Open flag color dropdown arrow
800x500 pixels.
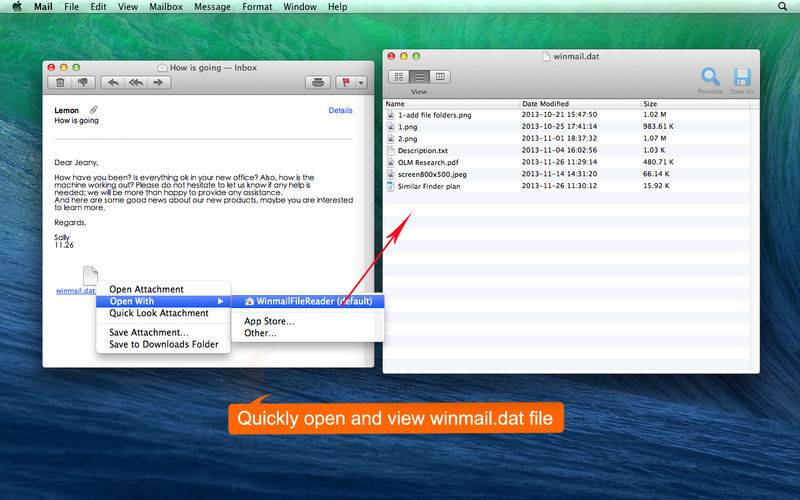pyautogui.click(x=361, y=82)
